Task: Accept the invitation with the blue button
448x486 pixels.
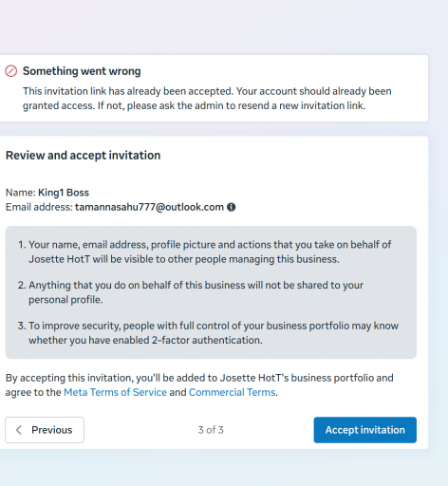Action: coord(365,430)
